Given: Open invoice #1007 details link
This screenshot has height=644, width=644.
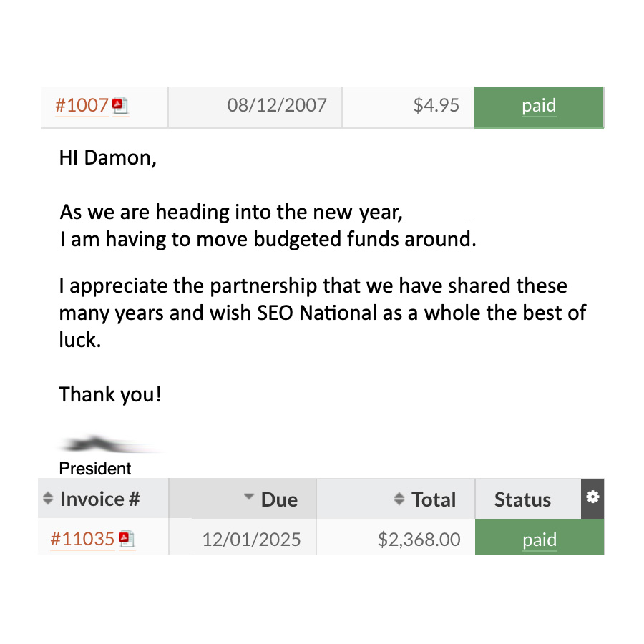Looking at the screenshot, I should point(81,104).
